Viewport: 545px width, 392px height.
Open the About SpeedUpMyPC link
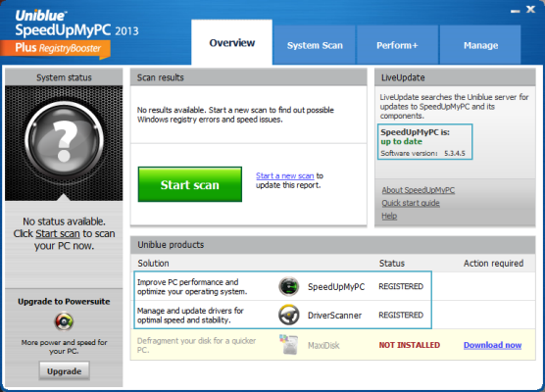419,190
